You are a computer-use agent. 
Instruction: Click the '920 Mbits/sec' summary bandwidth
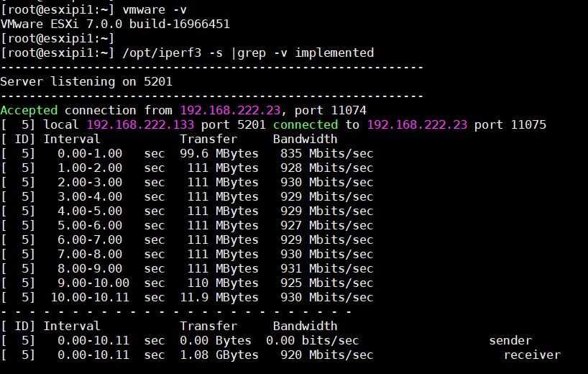(326, 355)
